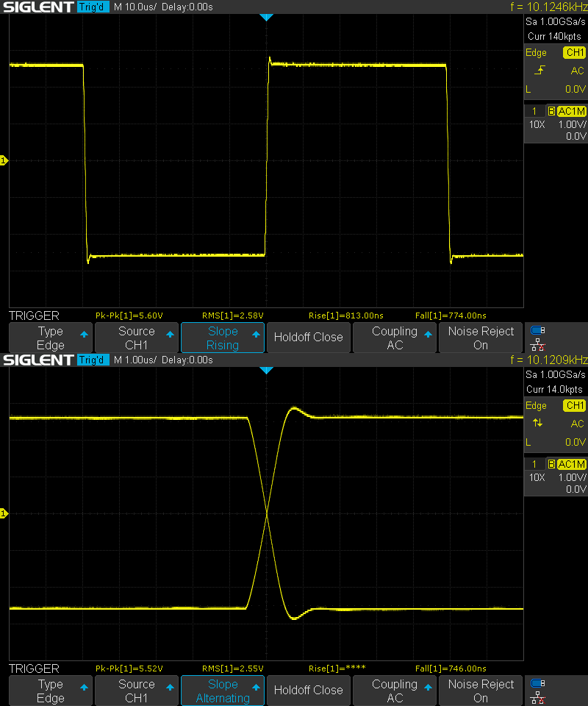Click SIGLENT logo in 10.0us/ screen

pos(37,7)
